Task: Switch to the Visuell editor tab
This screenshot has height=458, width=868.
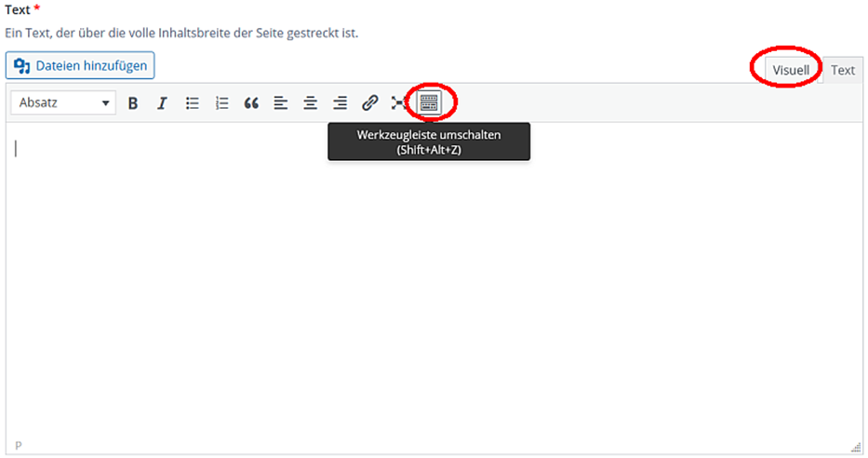Action: pyautogui.click(x=791, y=70)
